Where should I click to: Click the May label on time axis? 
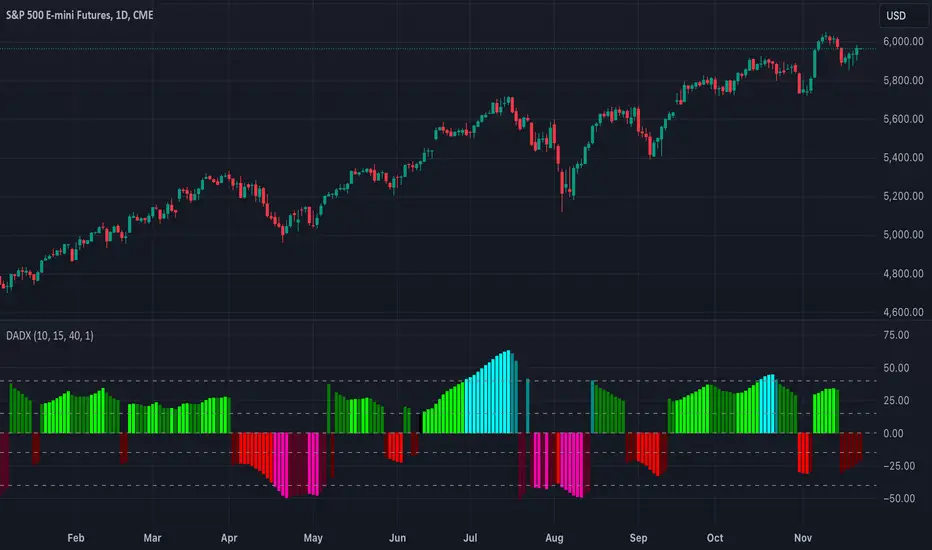313,538
